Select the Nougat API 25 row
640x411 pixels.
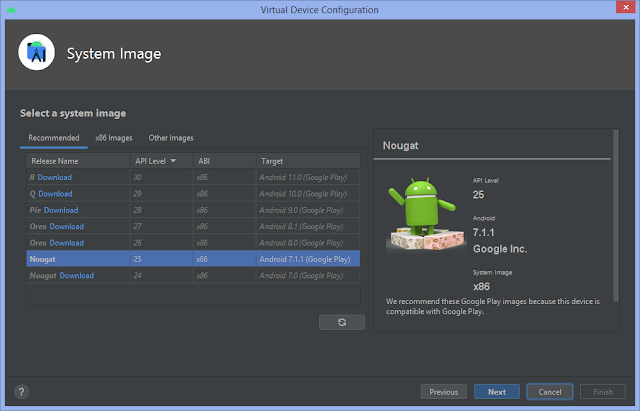[x=193, y=259]
